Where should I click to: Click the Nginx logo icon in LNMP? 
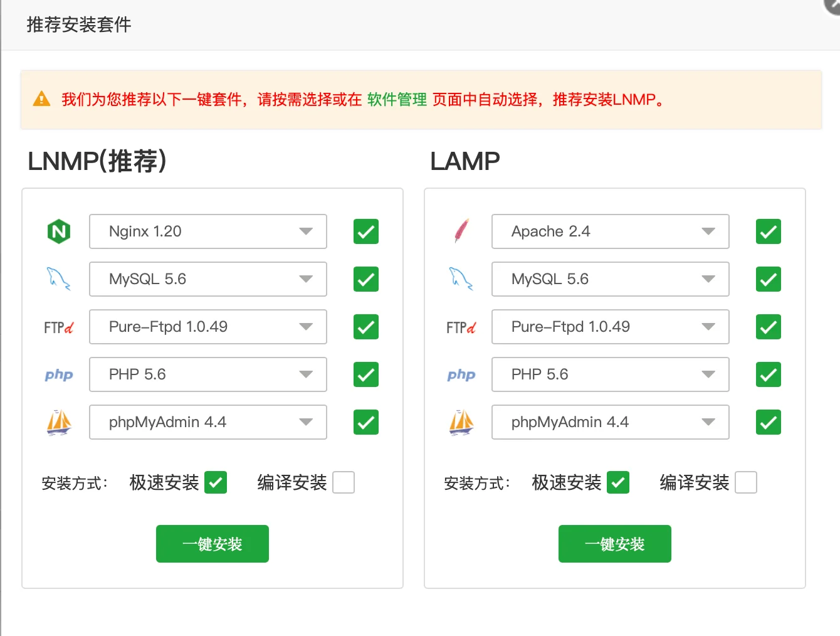[x=59, y=231]
